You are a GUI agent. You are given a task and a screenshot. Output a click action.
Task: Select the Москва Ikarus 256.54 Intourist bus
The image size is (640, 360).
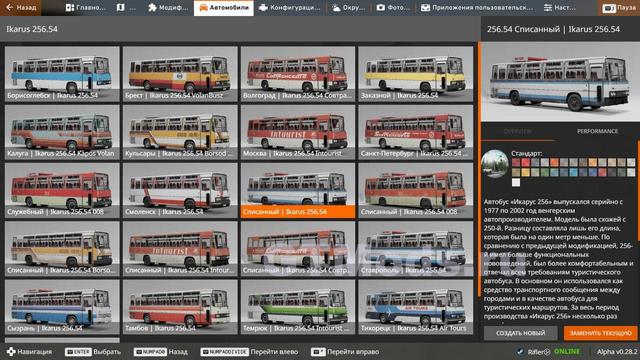[298, 132]
